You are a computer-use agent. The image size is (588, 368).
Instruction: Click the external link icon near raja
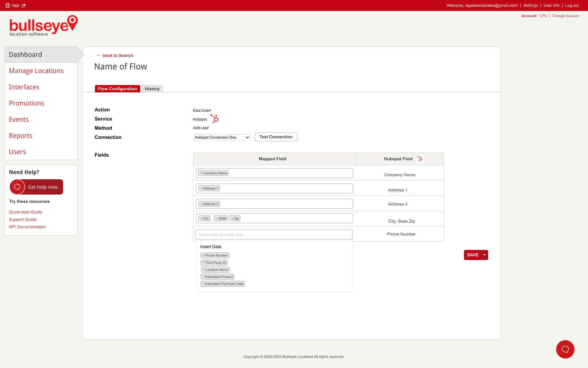(24, 6)
